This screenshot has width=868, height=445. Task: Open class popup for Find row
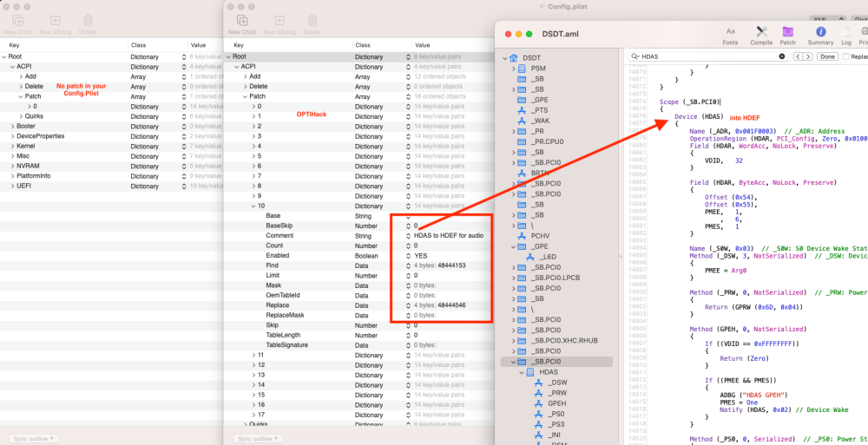point(408,265)
